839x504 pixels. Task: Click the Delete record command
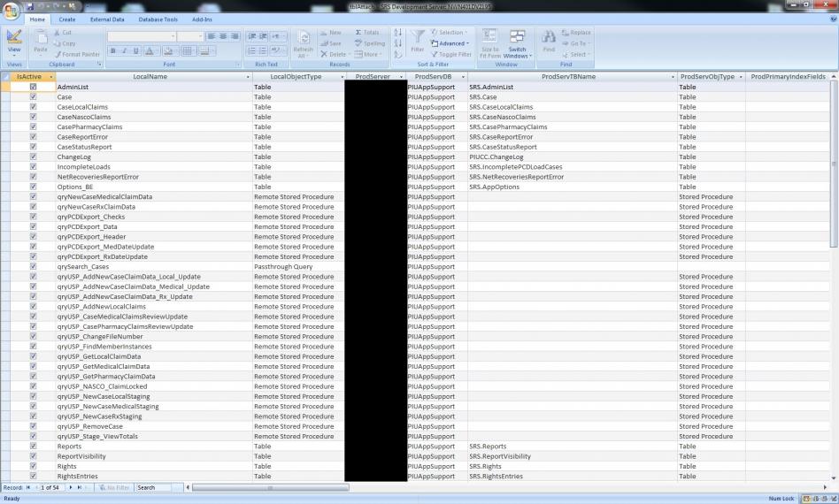[335, 55]
